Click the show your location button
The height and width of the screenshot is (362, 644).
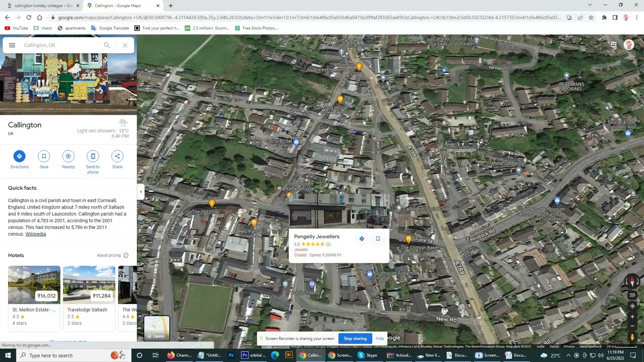click(x=632, y=306)
